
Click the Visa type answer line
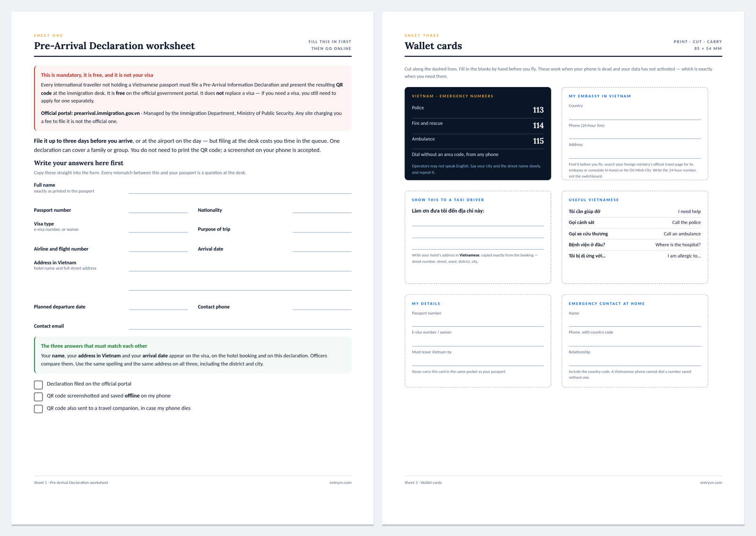158,227
